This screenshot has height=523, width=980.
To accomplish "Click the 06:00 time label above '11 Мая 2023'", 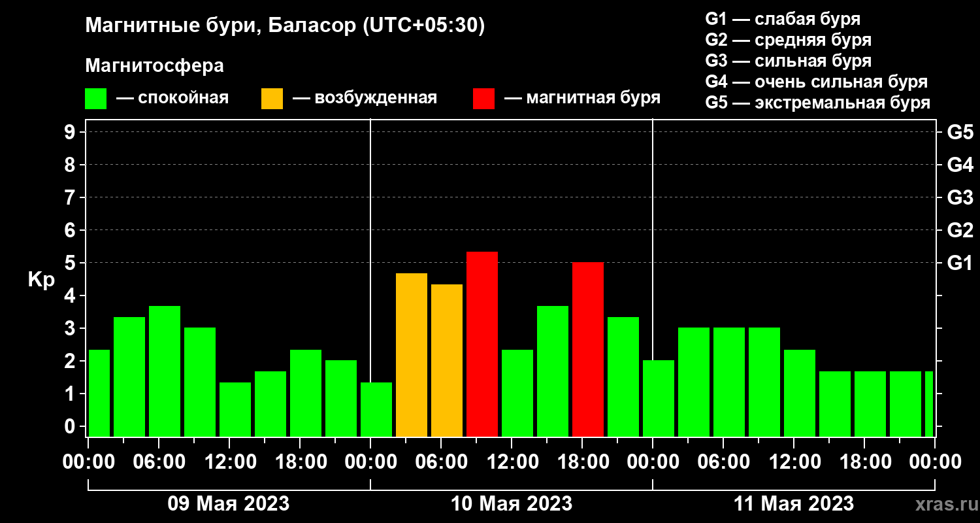I will click(x=723, y=462).
